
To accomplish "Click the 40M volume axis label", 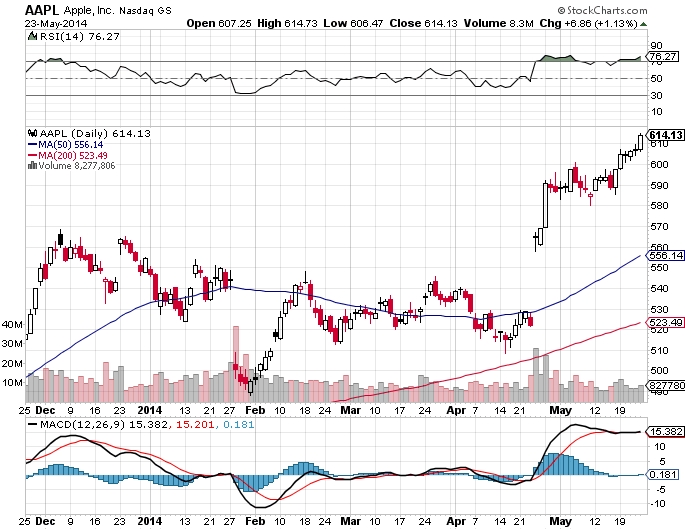I will pyautogui.click(x=12, y=325).
